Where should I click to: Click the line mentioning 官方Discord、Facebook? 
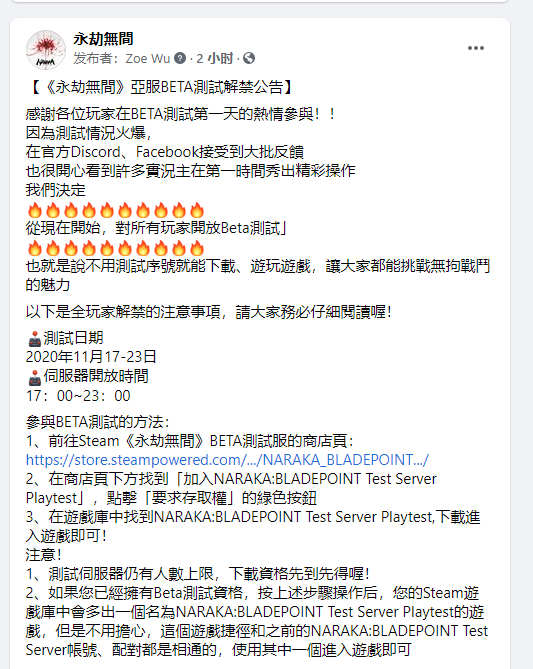(x=165, y=152)
